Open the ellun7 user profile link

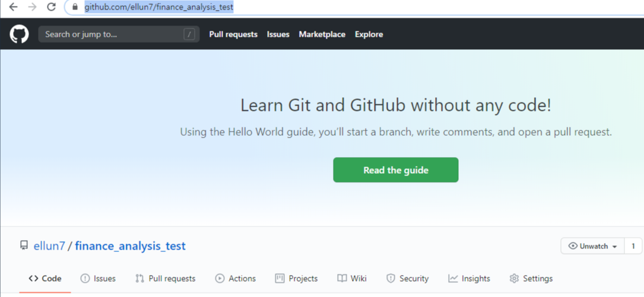click(49, 246)
